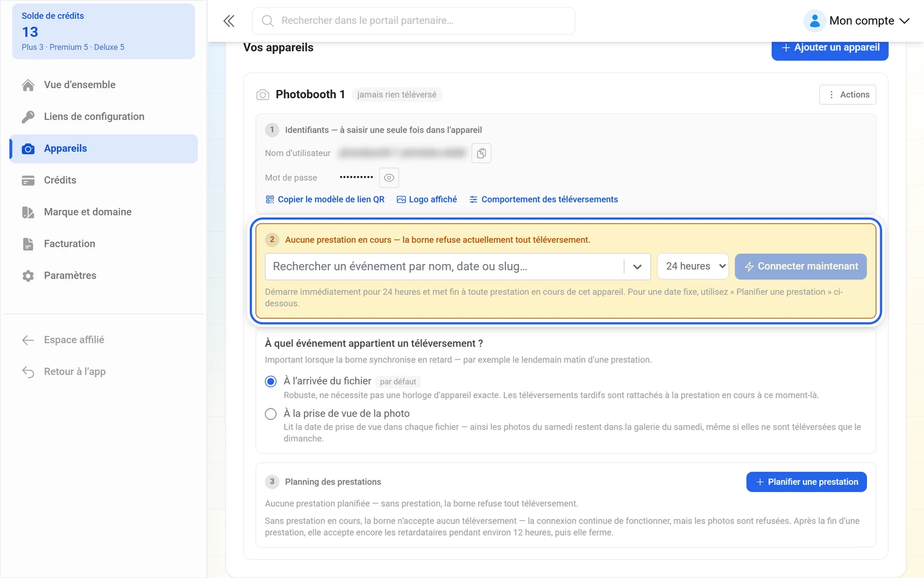Click the credit card icon for Crédits
Viewport: 924px width, 578px height.
click(28, 181)
